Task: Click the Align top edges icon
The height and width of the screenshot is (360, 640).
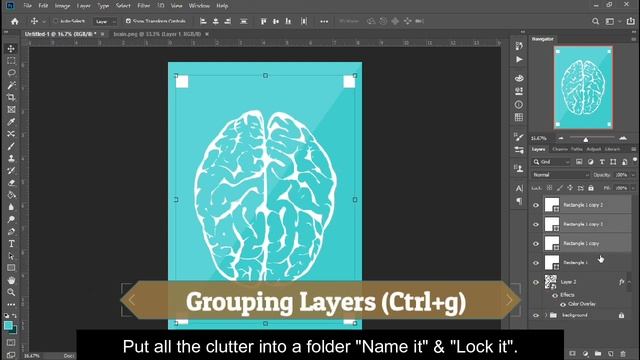Action: click(x=263, y=21)
